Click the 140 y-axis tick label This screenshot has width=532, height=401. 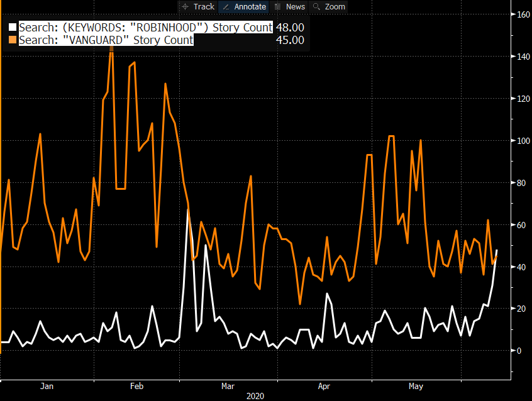[523, 57]
